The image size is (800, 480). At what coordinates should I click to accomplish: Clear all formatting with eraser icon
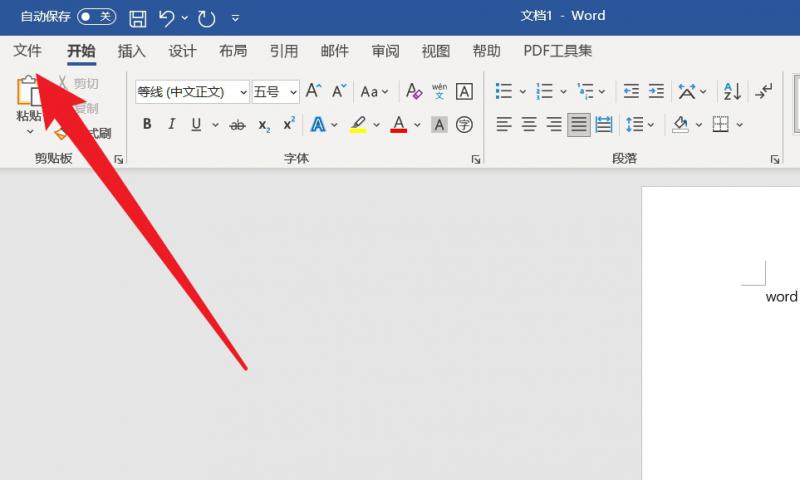[414, 91]
